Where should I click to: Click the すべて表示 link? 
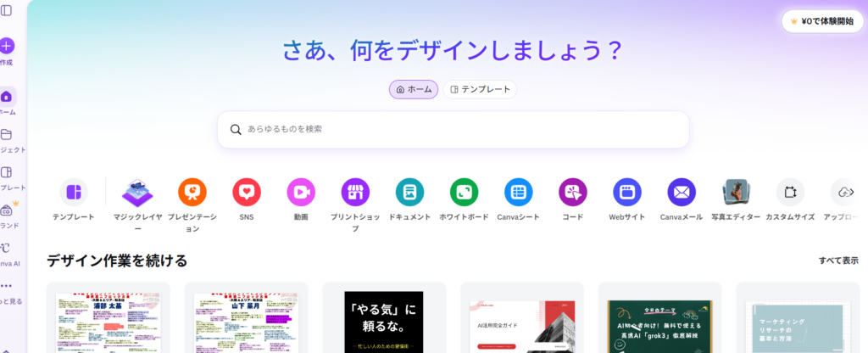tap(838, 261)
